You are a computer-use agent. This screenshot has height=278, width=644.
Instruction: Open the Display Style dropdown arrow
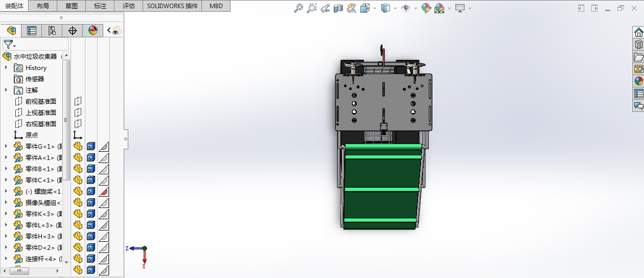395,8
